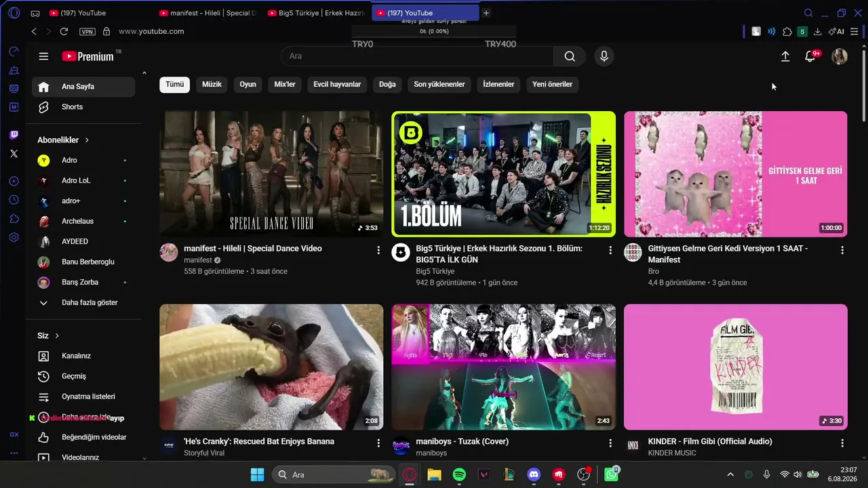The height and width of the screenshot is (488, 868).
Task: Select the Müzik filter chip
Action: click(212, 84)
